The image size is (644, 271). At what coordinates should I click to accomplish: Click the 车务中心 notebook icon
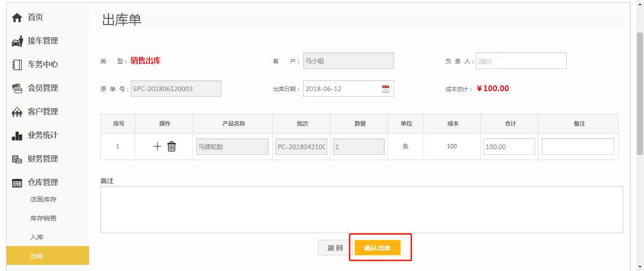17,65
